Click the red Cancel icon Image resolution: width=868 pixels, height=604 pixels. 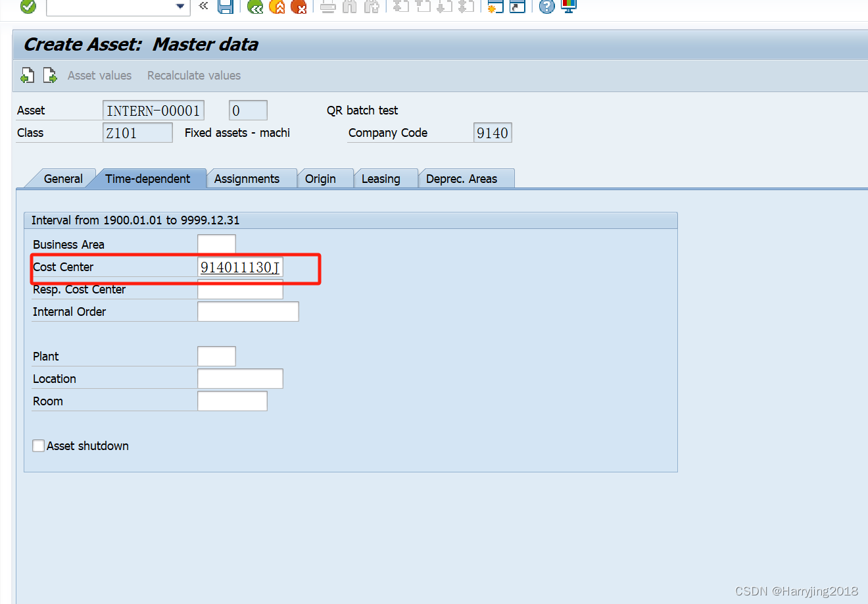click(299, 7)
